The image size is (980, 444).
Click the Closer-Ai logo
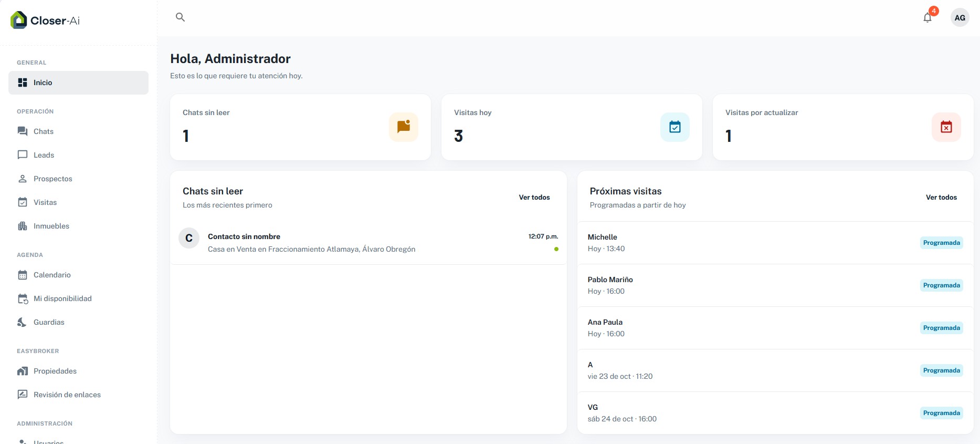pyautogui.click(x=45, y=20)
